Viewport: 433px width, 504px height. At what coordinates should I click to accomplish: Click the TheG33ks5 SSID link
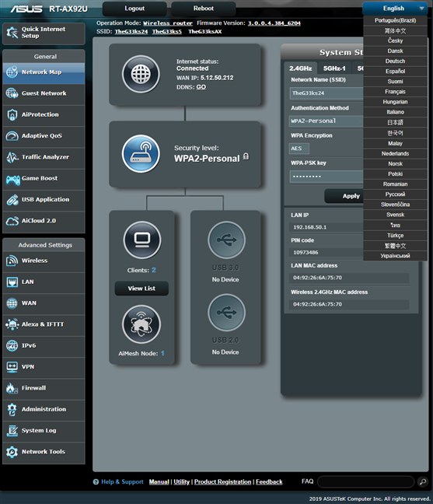pyautogui.click(x=166, y=31)
